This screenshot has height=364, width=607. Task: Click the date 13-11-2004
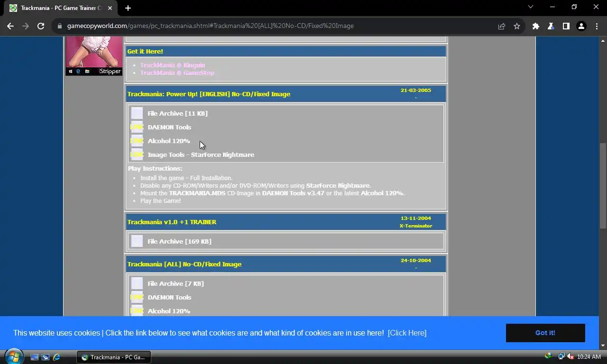click(x=416, y=218)
